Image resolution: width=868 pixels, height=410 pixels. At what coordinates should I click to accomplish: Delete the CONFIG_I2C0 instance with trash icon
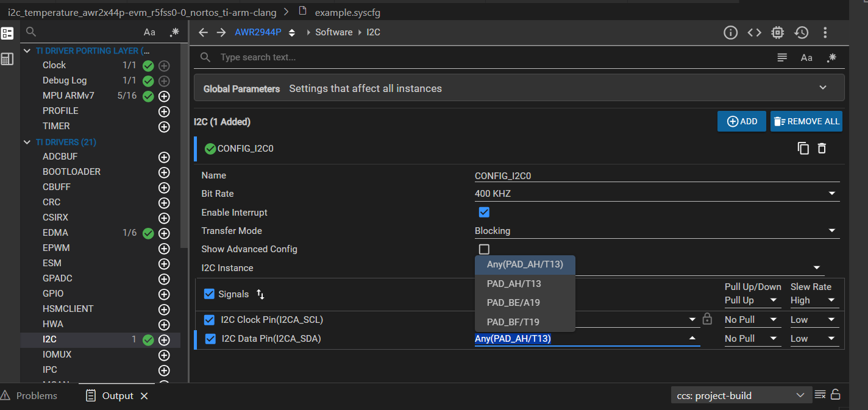(x=822, y=148)
